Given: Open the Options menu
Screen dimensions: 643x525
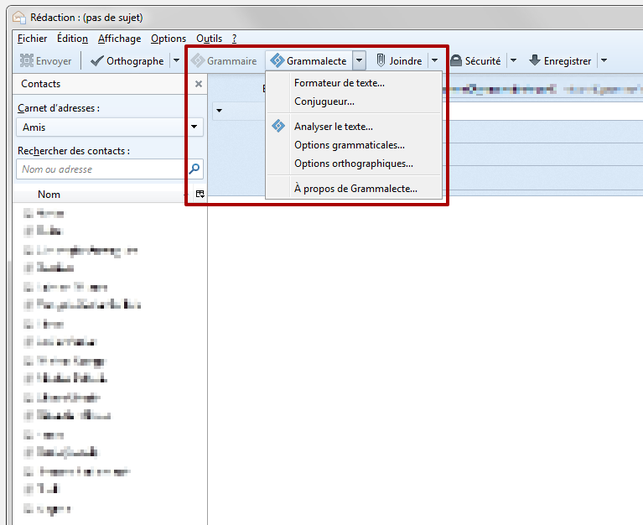Looking at the screenshot, I should tap(168, 39).
